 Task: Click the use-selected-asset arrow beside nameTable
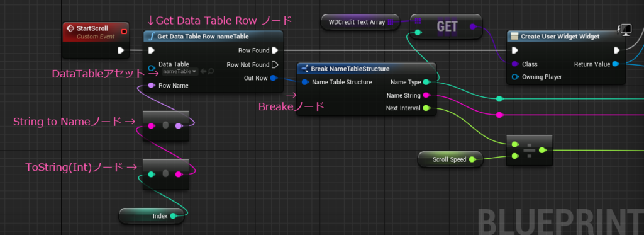pyautogui.click(x=203, y=71)
